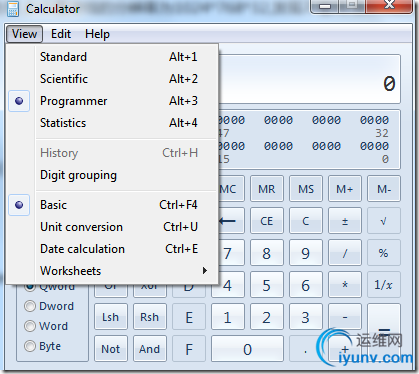Choose Scientific mode from View menu

coord(112,79)
